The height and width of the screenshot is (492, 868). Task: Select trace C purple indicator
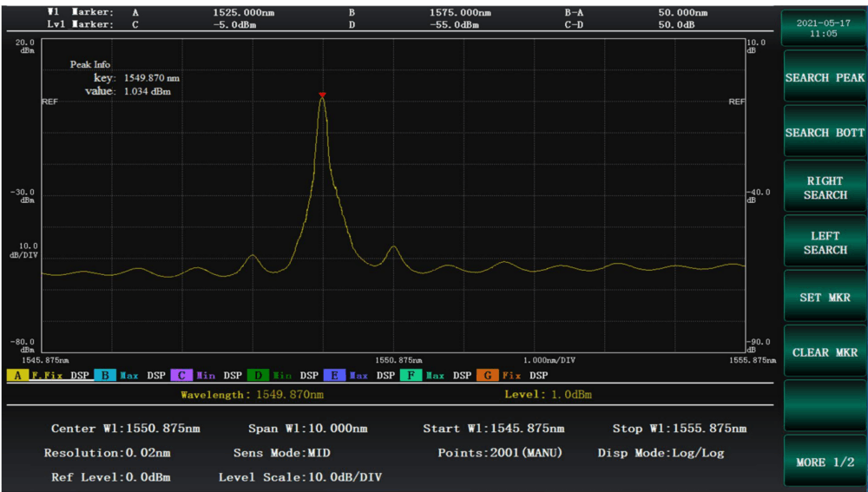(181, 376)
